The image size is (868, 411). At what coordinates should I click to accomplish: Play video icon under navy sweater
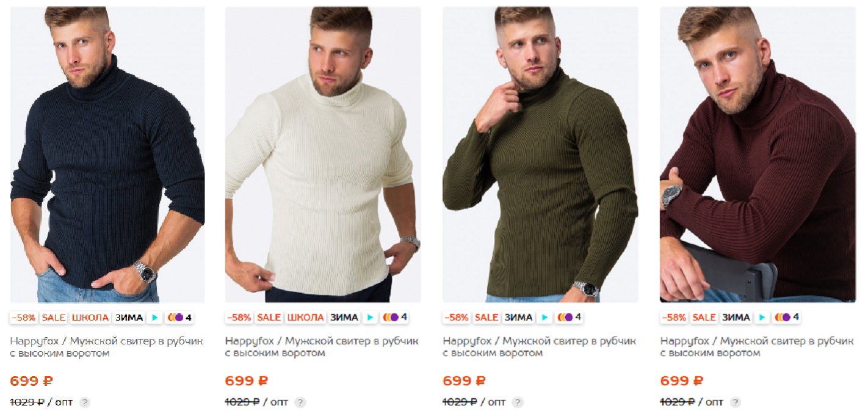coord(154,318)
